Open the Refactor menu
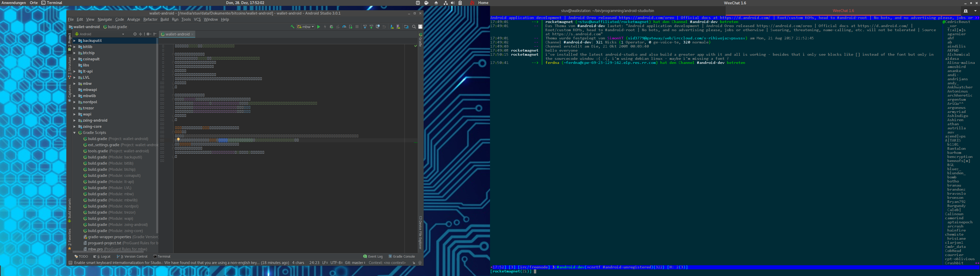The image size is (980, 276). (150, 19)
